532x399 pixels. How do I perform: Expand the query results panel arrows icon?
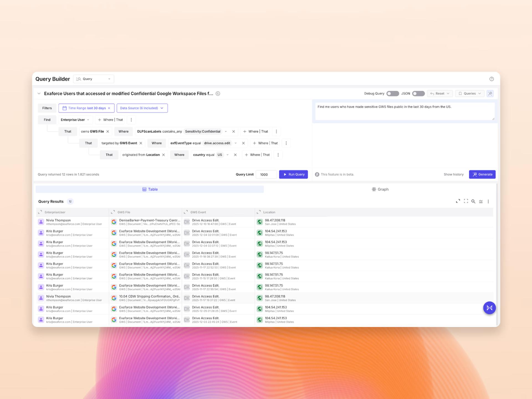pos(458,201)
